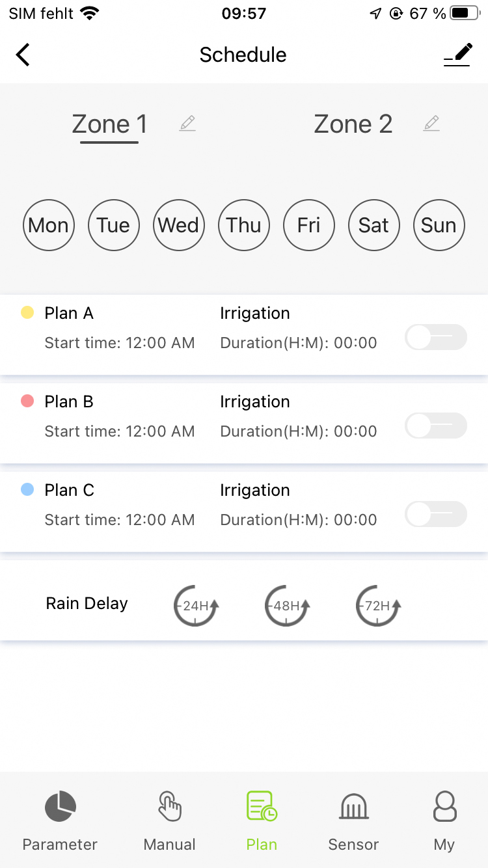Select the Zone 1 tab
The image size is (488, 868).
coord(109,124)
